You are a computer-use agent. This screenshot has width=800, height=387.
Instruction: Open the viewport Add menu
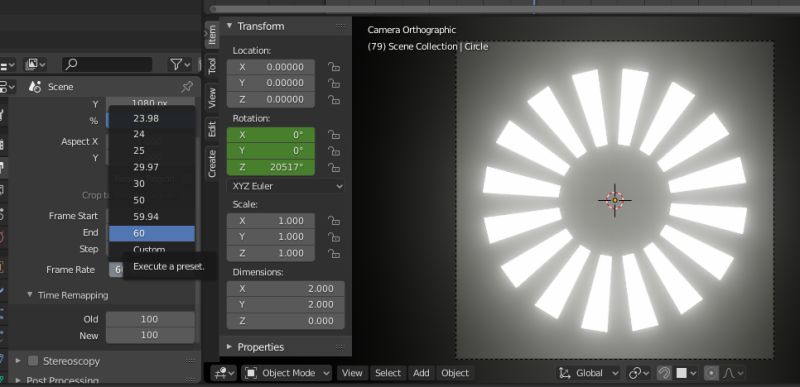click(x=421, y=373)
